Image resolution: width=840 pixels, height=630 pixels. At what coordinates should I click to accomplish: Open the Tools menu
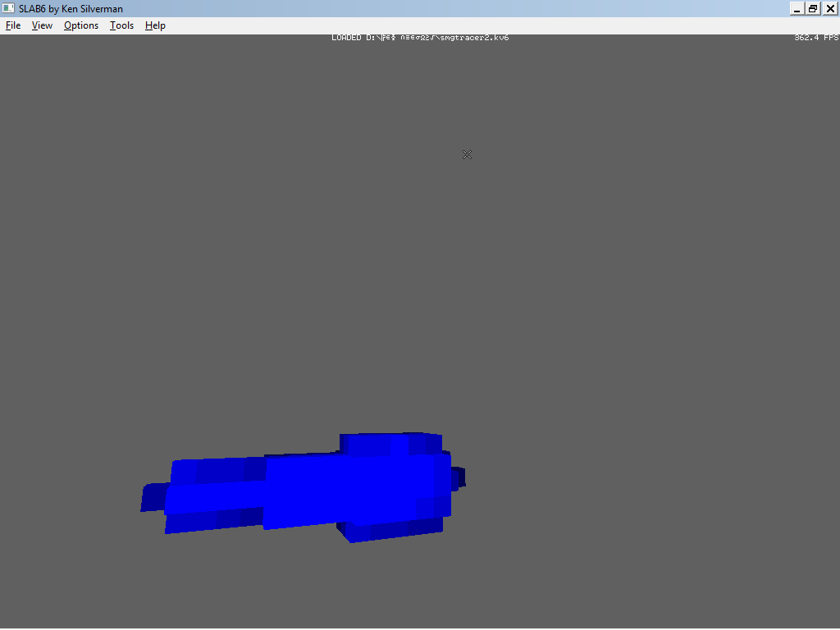click(x=121, y=25)
